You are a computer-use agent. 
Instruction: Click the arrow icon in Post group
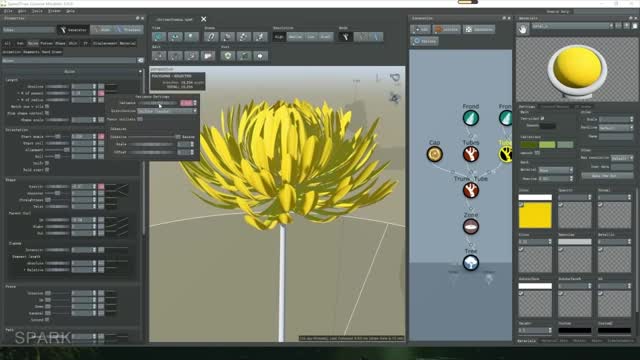click(260, 56)
